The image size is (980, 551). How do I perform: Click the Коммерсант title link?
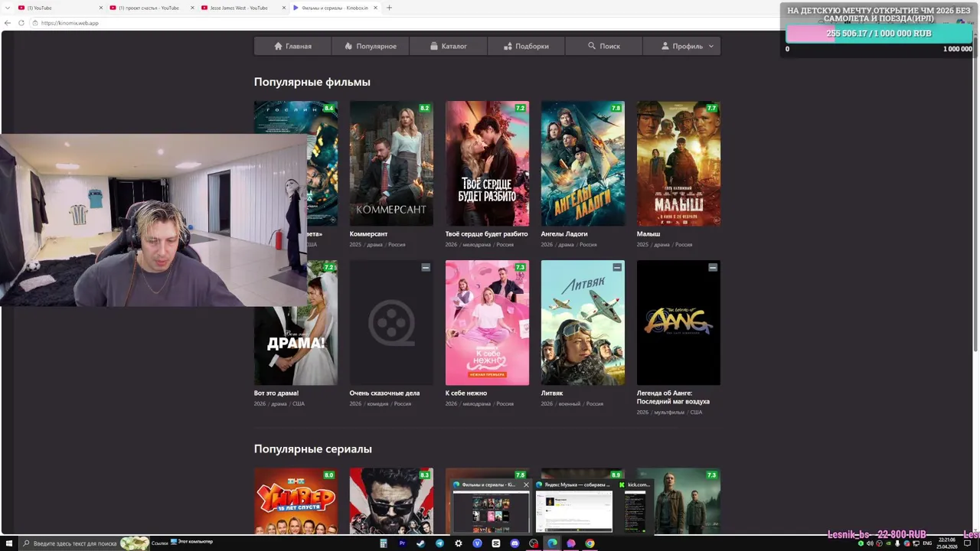(368, 234)
